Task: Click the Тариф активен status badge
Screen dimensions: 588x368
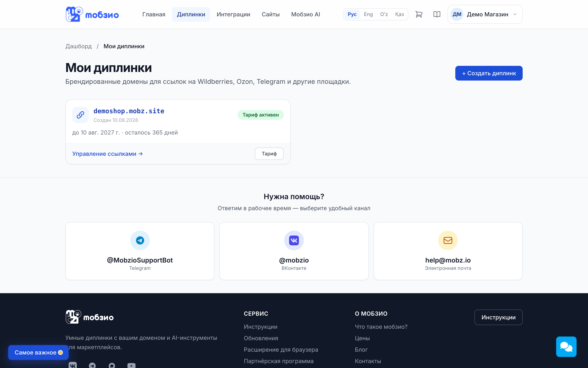Action: pyautogui.click(x=261, y=115)
